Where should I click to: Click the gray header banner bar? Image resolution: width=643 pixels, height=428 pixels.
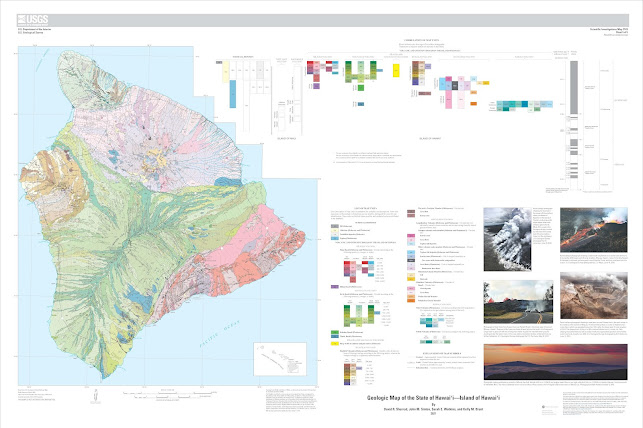click(x=323, y=20)
